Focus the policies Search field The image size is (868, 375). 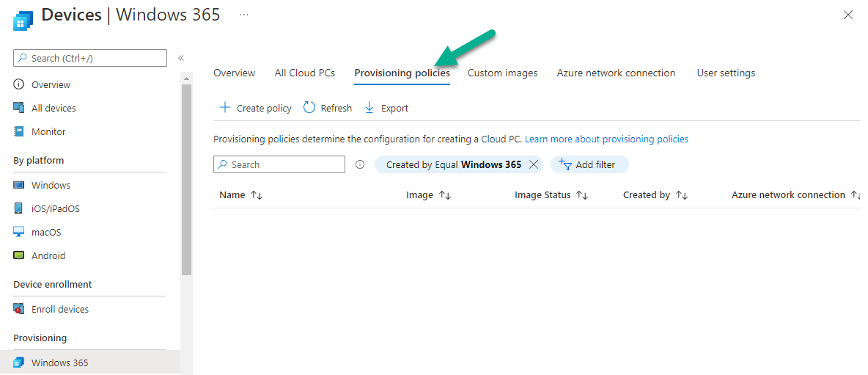click(x=279, y=164)
